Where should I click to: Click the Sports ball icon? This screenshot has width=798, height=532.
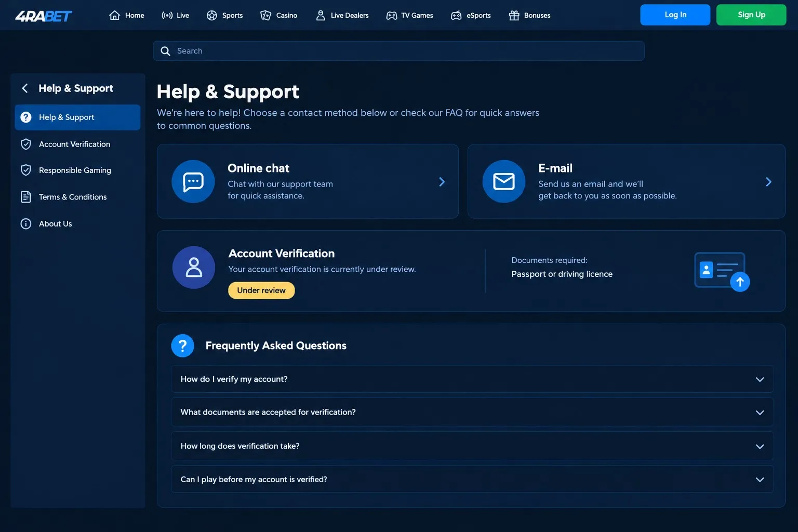(212, 16)
